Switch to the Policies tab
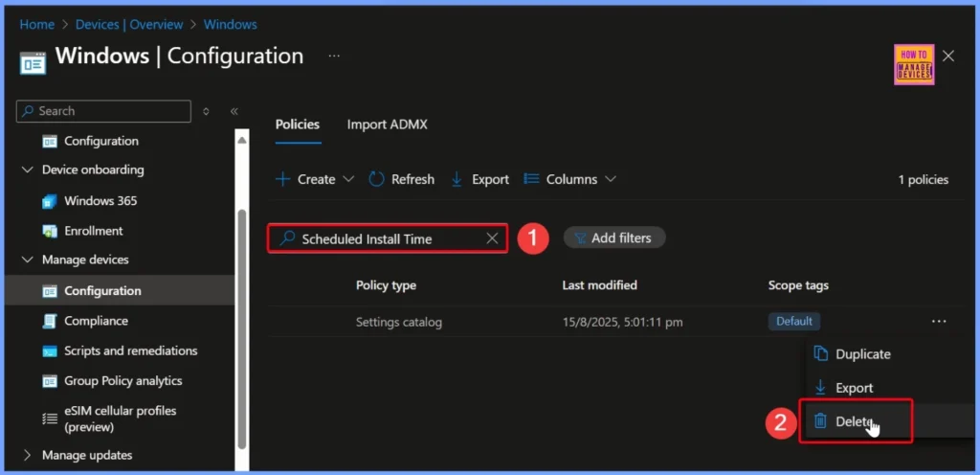Image resolution: width=980 pixels, height=475 pixels. (x=298, y=124)
